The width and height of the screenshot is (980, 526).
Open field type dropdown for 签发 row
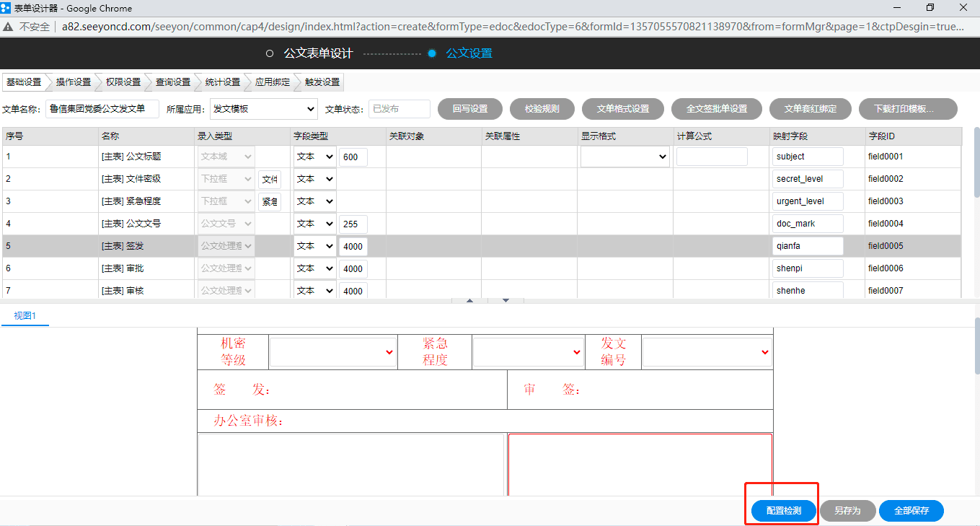(314, 246)
